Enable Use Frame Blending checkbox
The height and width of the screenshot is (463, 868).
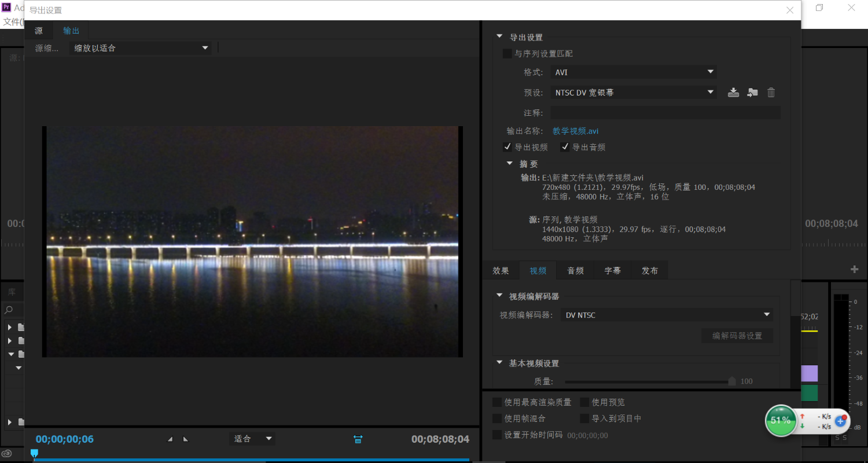coord(497,418)
